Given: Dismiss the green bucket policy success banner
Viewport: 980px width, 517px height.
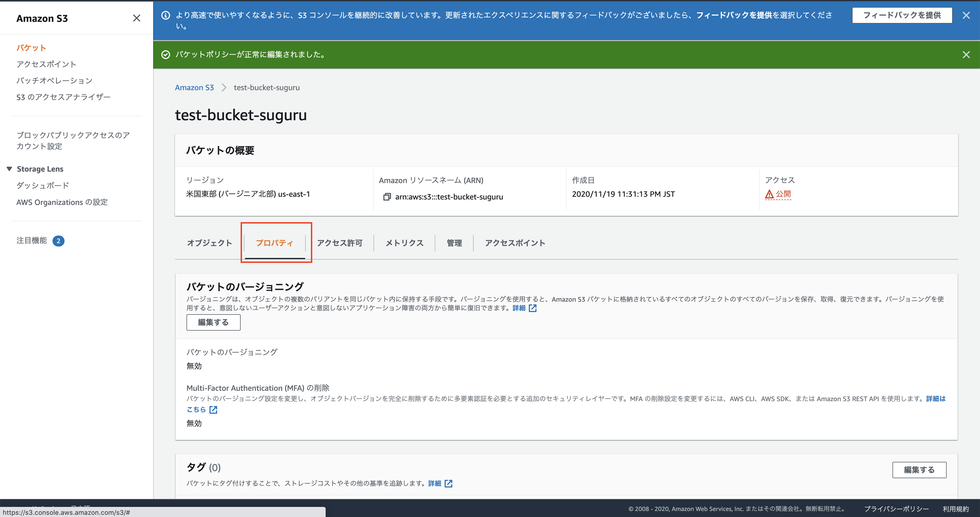Looking at the screenshot, I should (x=966, y=55).
